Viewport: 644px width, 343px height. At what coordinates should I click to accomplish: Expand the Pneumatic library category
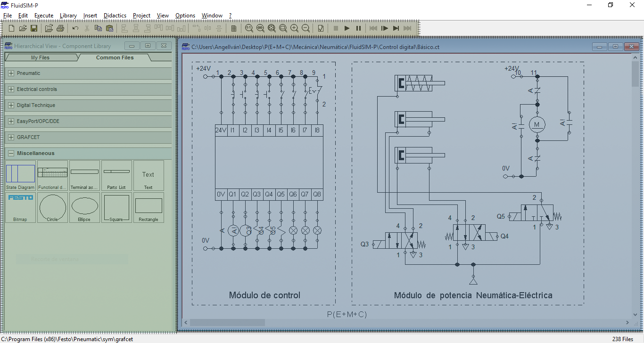click(10, 73)
